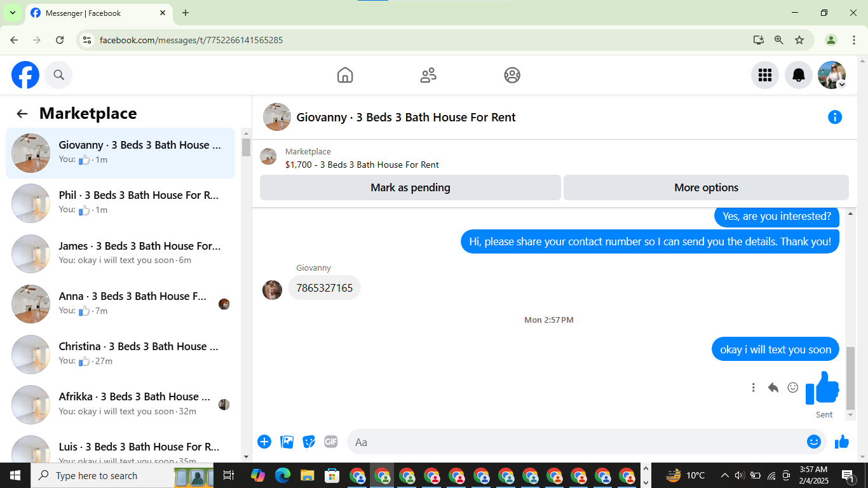Open the zoom magnifier icon in the address bar

pos(779,40)
